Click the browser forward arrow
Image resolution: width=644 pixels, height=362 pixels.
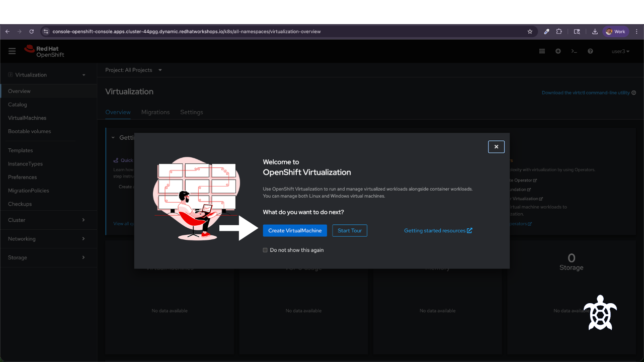click(20, 31)
